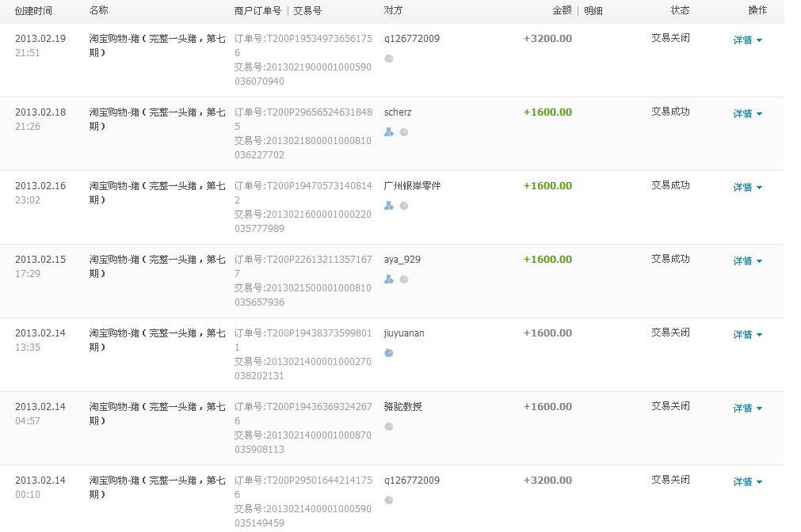Click gray Wangwang icon under 骆驼教授
This screenshot has height=532, width=801.
click(388, 427)
